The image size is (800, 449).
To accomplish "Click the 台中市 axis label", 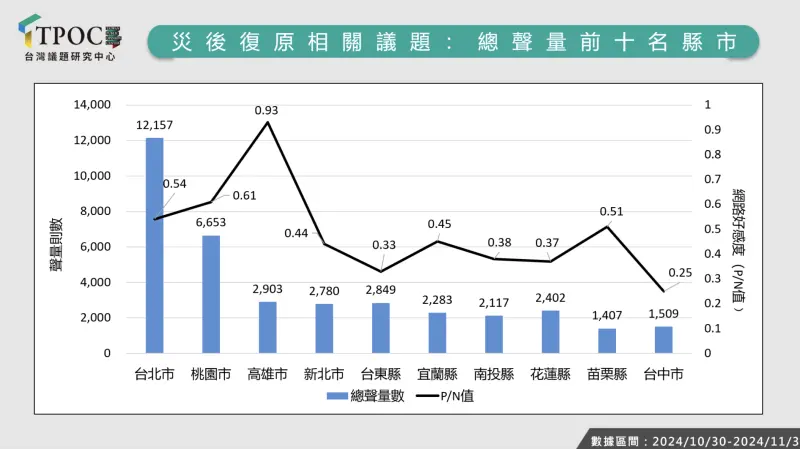I will tap(664, 374).
